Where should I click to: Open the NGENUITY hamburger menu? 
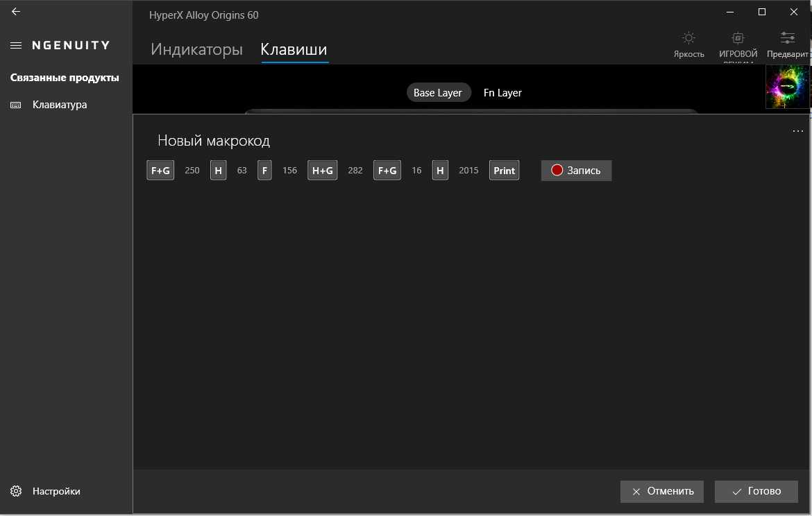click(x=16, y=45)
